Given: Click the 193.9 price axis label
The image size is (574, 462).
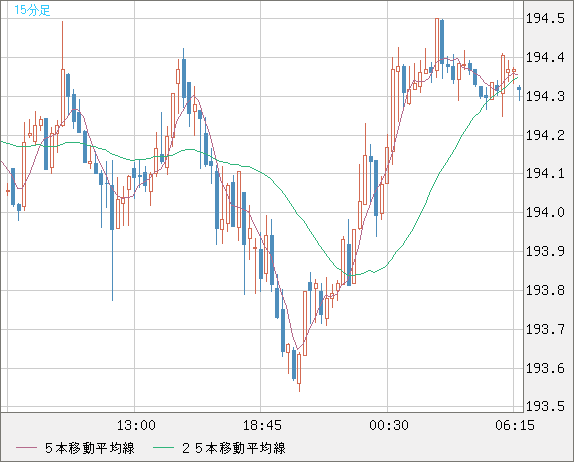Looking at the screenshot, I should pos(545,251).
